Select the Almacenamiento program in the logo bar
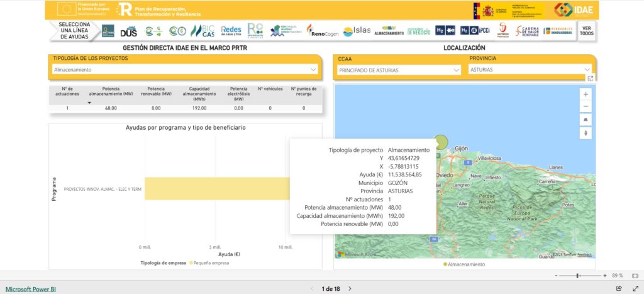 pos(389,31)
